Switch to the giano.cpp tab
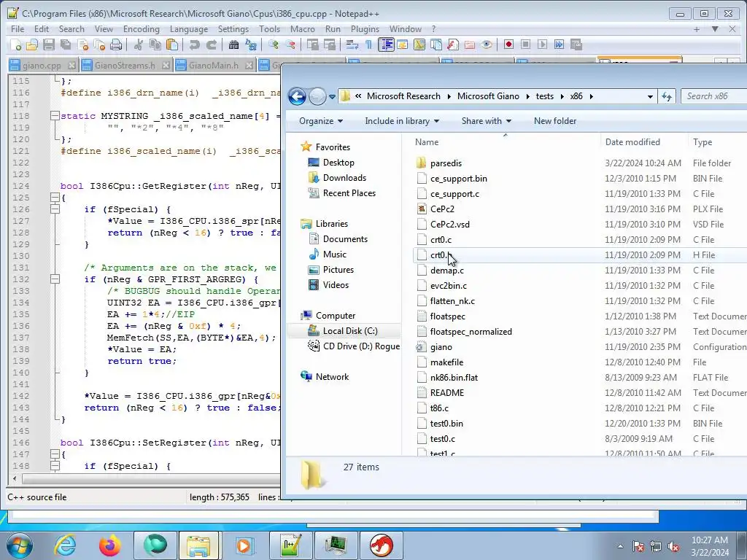This screenshot has height=560, width=747. (x=42, y=66)
